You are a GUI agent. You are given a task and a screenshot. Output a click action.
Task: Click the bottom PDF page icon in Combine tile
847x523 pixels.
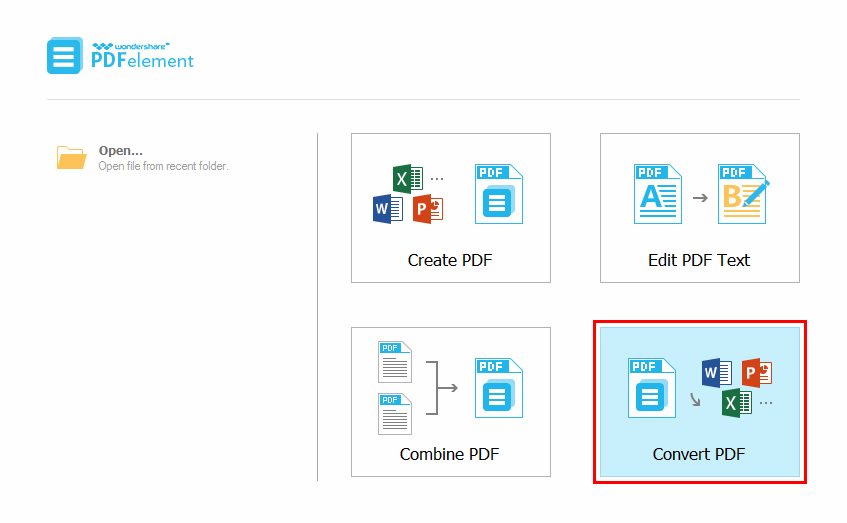point(395,414)
